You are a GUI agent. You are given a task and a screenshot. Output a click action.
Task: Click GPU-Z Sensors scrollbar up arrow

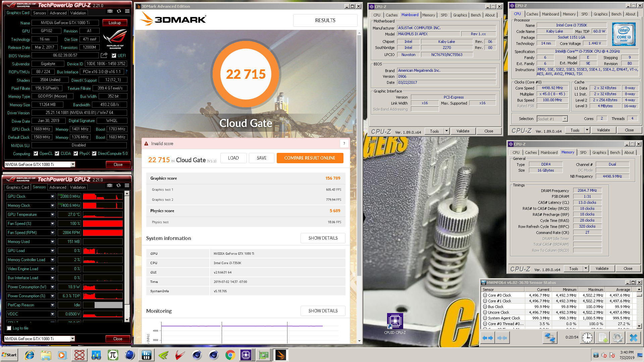[127, 193]
